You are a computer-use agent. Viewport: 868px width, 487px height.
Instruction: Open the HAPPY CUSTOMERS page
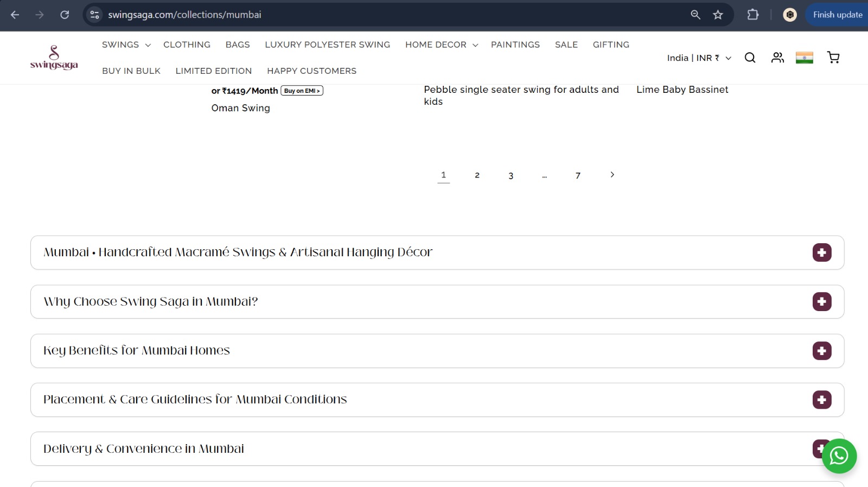point(312,71)
